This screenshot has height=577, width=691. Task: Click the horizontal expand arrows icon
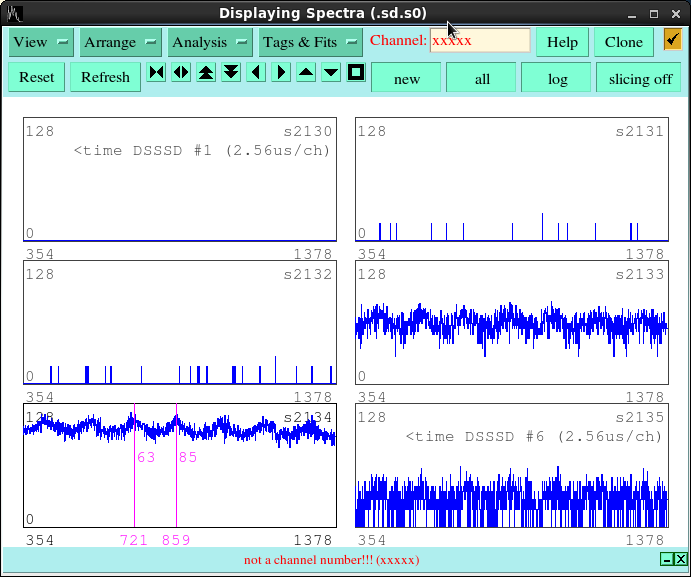(x=181, y=73)
